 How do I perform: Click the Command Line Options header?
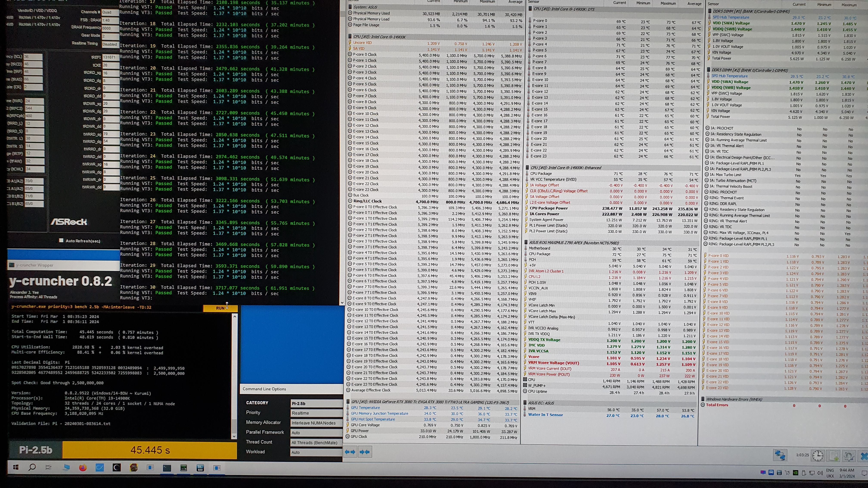point(264,389)
